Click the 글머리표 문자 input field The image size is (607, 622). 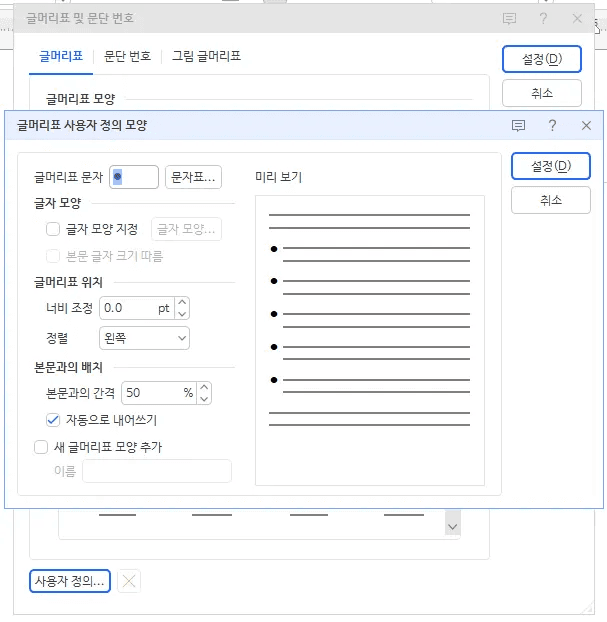[x=134, y=177]
